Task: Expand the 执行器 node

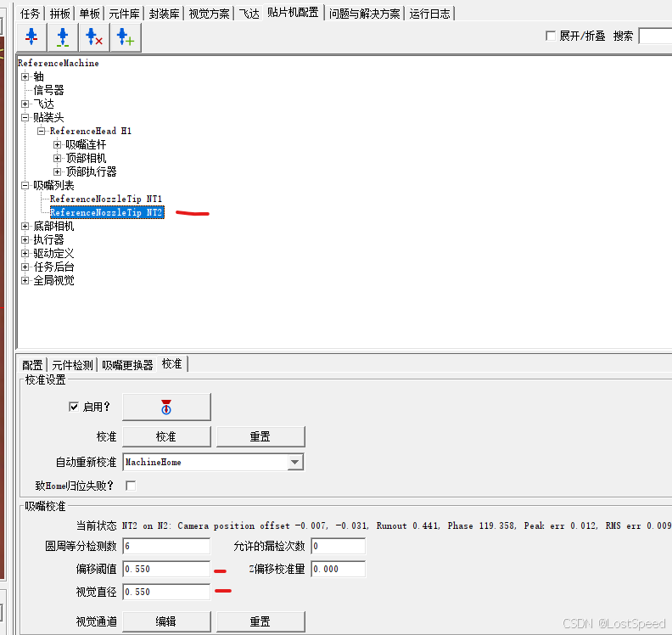Action: point(25,239)
